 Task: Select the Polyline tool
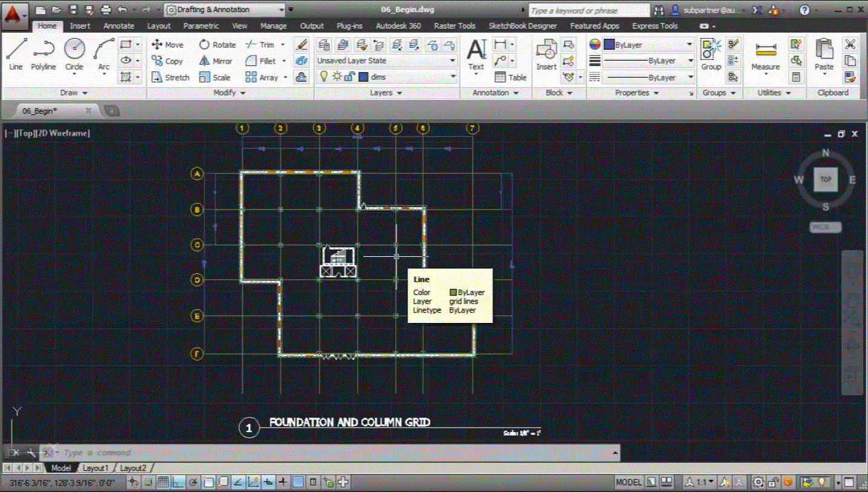(x=44, y=55)
